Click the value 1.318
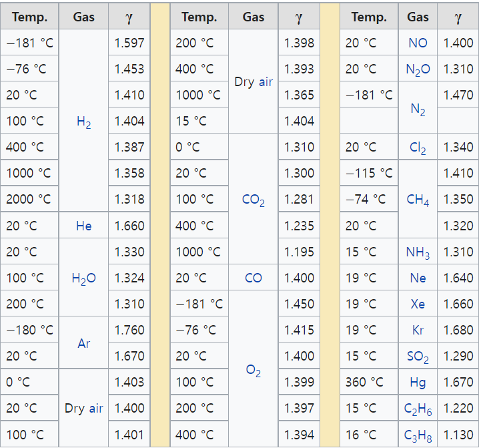This screenshot has width=479, height=448. (x=129, y=199)
